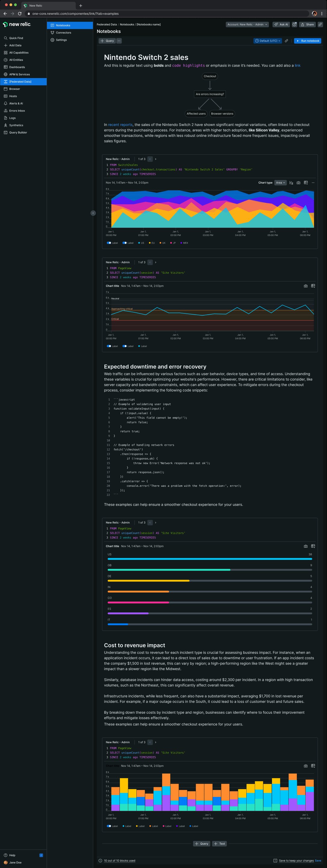Image resolution: width=327 pixels, height=868 pixels.
Task: Go to next query in the stacked bar chart block
Action: coord(156,742)
